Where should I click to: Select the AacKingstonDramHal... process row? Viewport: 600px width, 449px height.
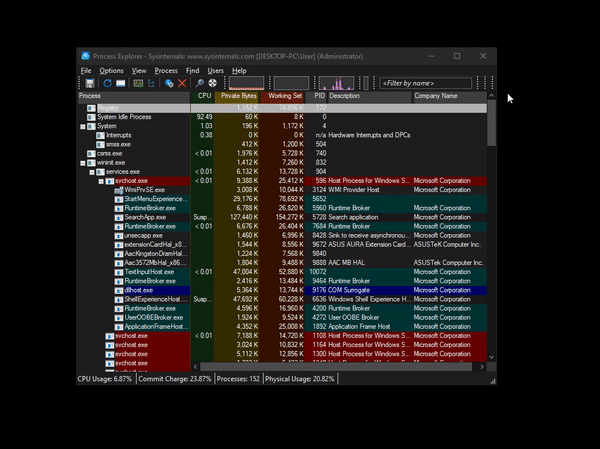(282, 254)
